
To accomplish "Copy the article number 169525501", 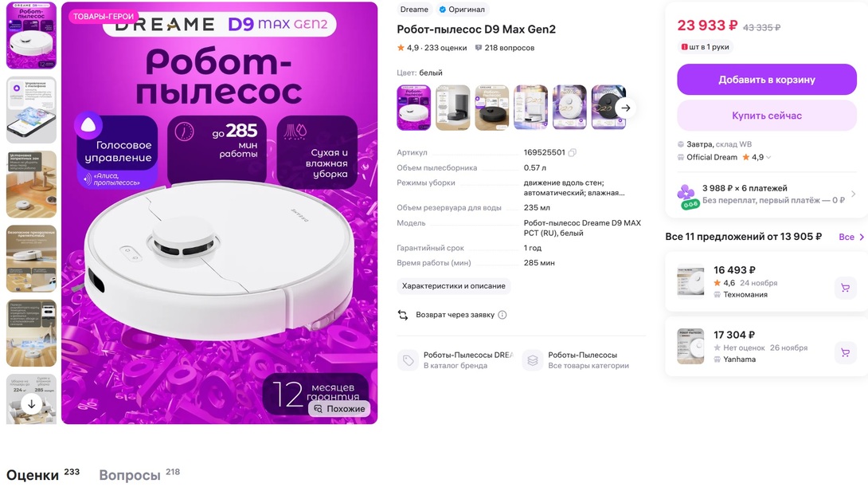I will pos(573,152).
